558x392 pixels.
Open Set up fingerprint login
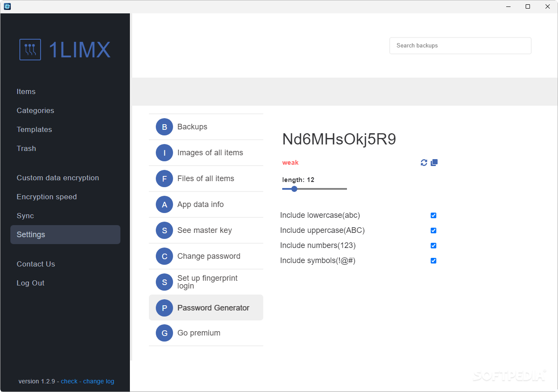(x=206, y=282)
